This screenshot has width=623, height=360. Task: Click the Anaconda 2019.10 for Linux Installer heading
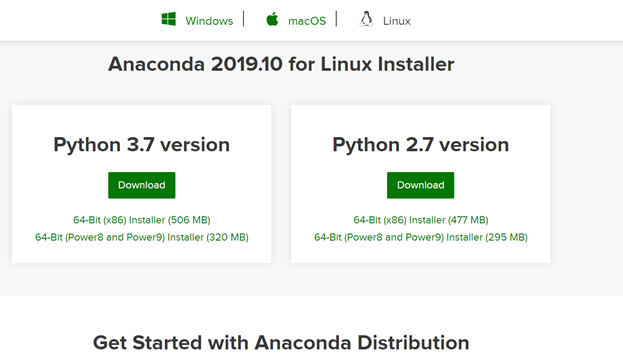[281, 64]
